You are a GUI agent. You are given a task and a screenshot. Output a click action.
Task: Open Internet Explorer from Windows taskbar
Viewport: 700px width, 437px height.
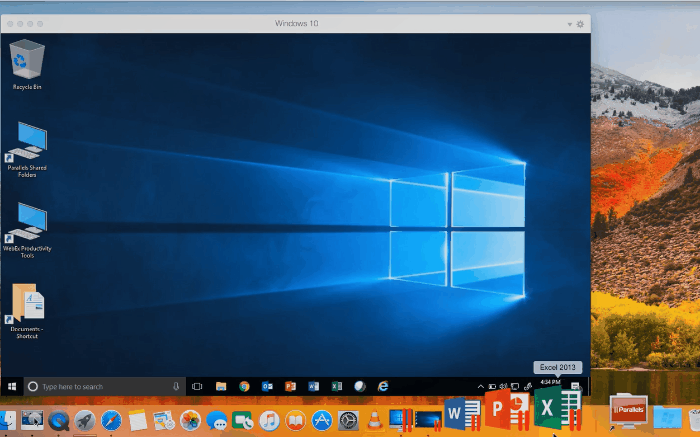[x=383, y=387]
